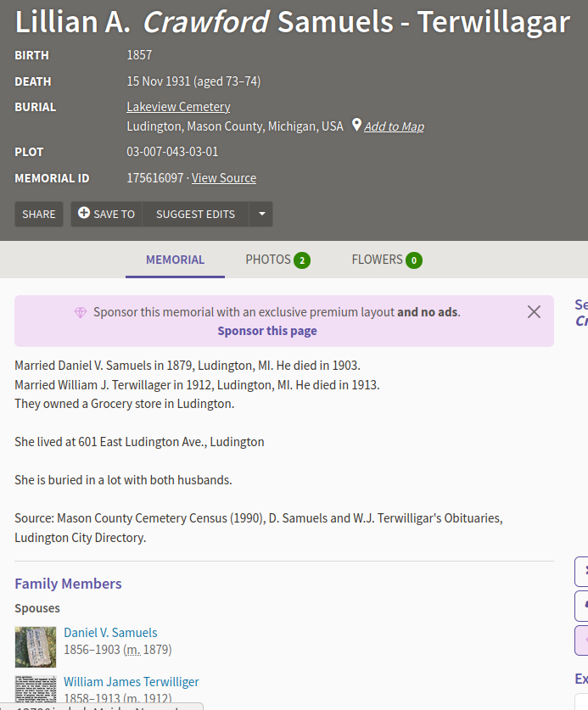Click the green flowers count badge
The height and width of the screenshot is (710, 588).
414,260
